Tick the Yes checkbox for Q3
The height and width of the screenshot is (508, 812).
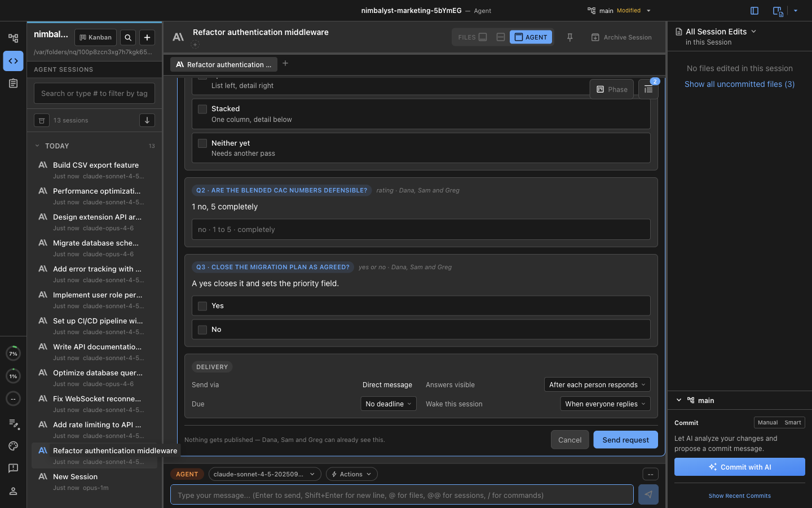(202, 306)
